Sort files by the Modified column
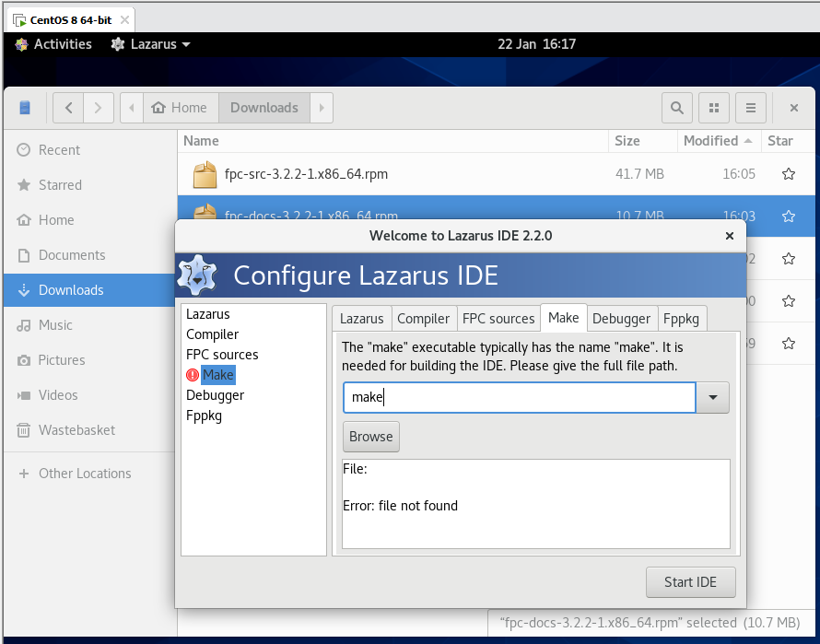820x644 pixels. [719, 141]
